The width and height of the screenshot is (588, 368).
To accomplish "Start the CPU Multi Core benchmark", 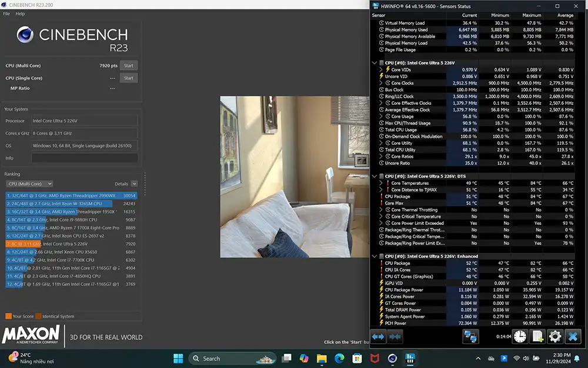I will point(128,65).
